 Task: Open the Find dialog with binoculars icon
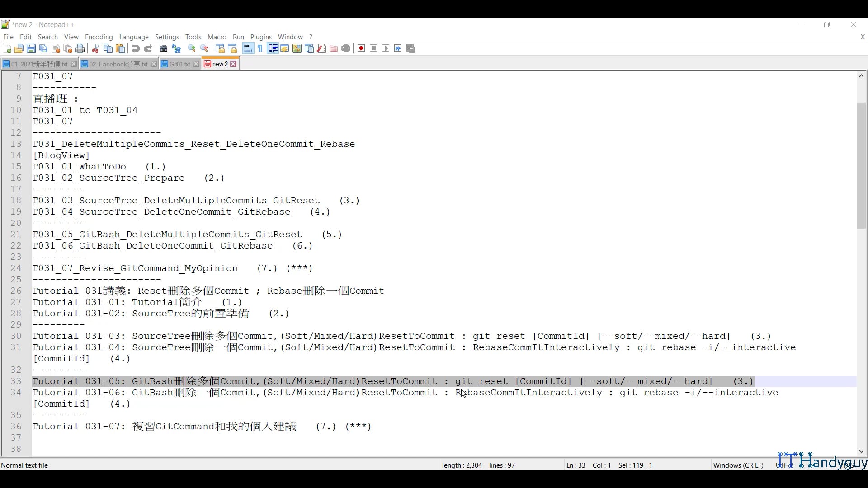coord(164,48)
